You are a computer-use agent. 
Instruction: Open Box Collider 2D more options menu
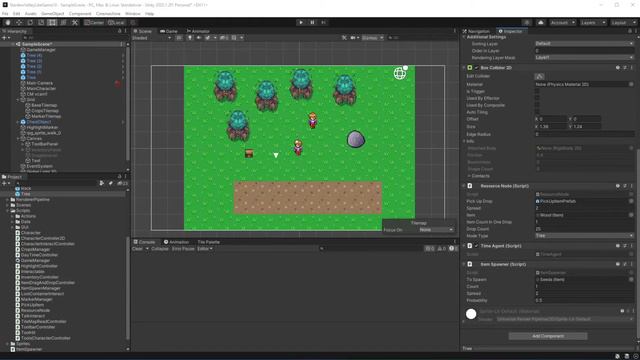coord(631,68)
